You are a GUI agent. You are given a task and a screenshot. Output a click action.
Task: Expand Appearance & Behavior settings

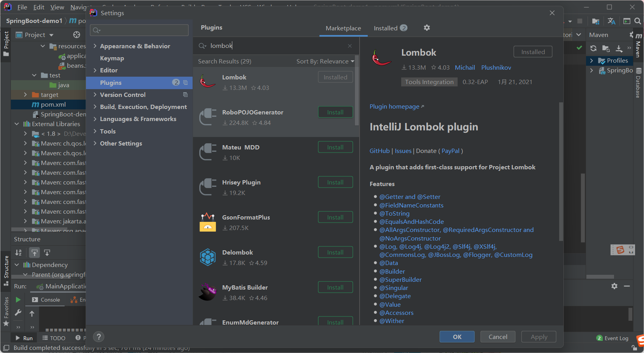95,46
